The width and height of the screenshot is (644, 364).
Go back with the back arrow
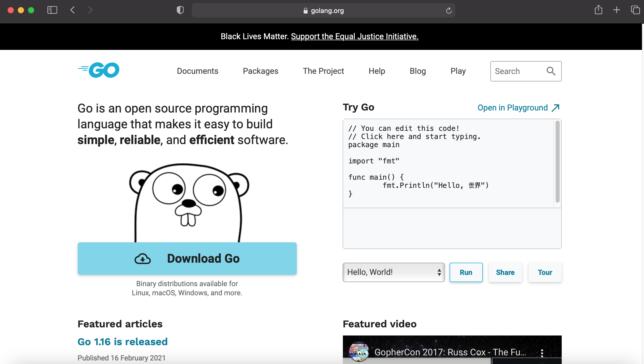(x=73, y=10)
